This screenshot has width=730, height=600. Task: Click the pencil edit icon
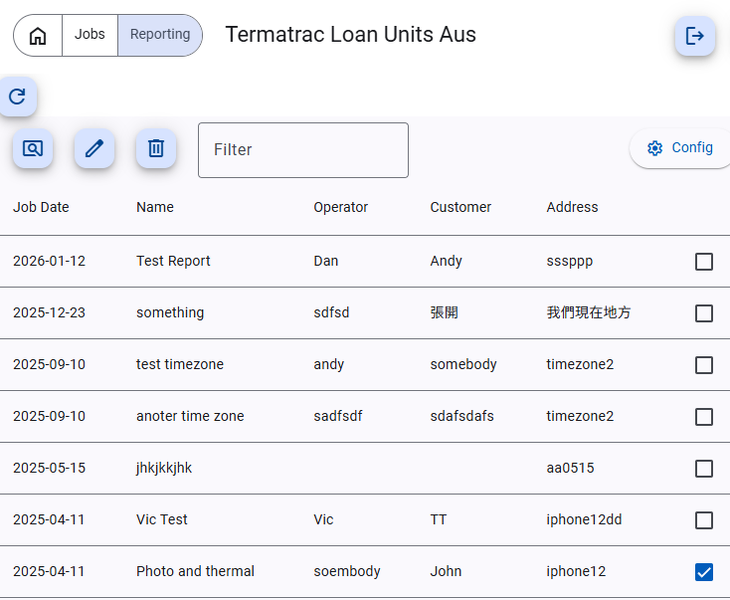click(x=95, y=148)
